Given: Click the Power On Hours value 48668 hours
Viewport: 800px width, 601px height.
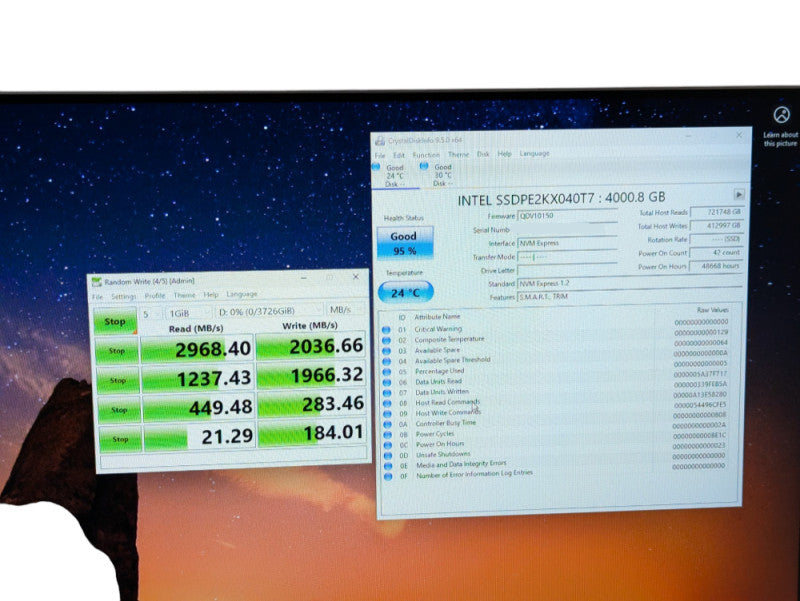Looking at the screenshot, I should tap(716, 266).
